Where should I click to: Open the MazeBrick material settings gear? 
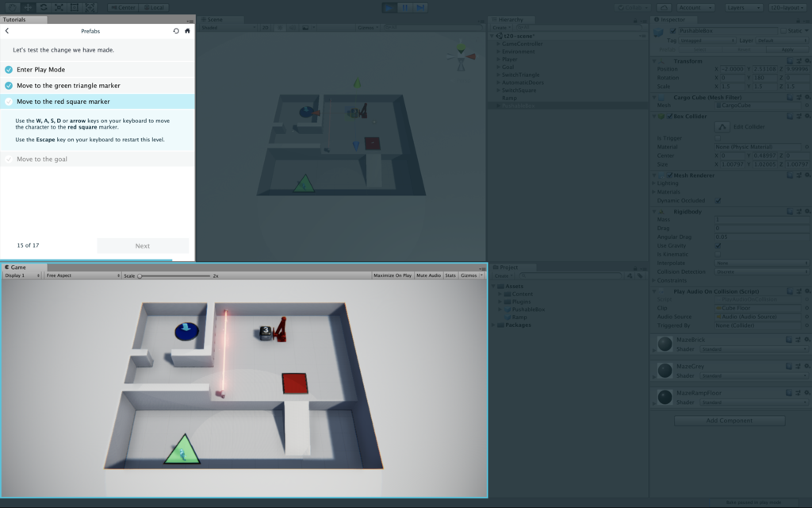tap(807, 340)
